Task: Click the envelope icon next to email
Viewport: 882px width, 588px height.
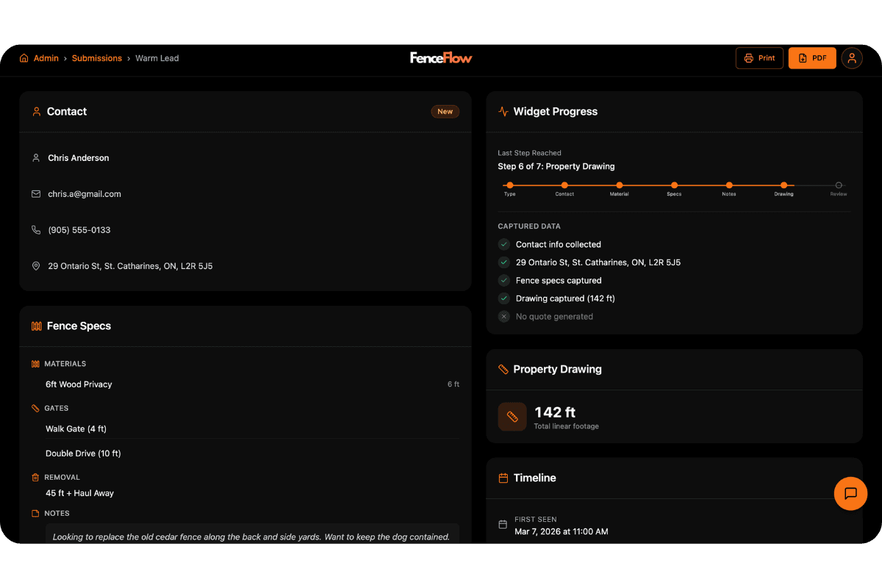Action: [x=36, y=194]
